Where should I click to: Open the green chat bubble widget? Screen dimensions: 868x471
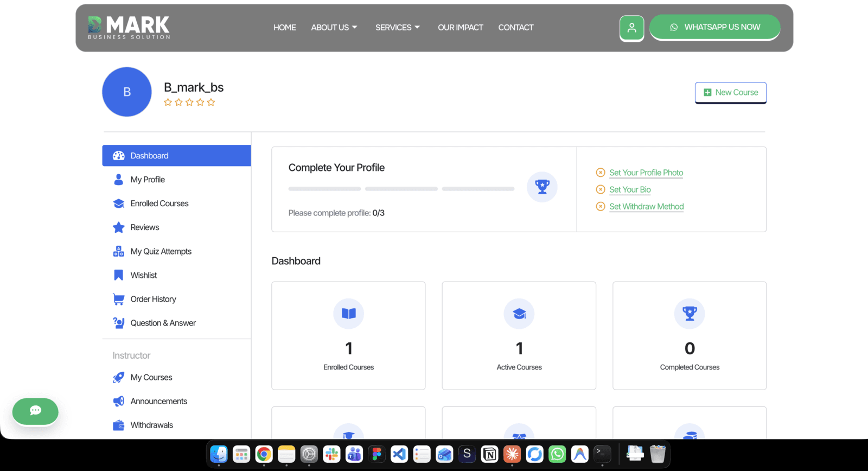point(35,411)
